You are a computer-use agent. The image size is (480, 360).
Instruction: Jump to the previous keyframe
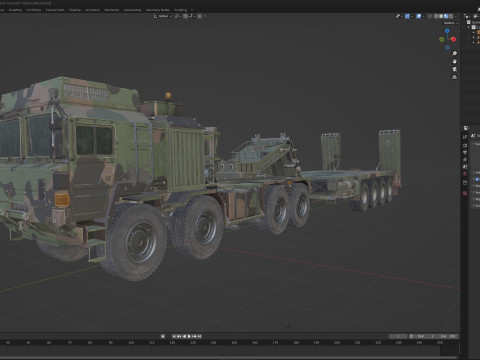(x=179, y=336)
